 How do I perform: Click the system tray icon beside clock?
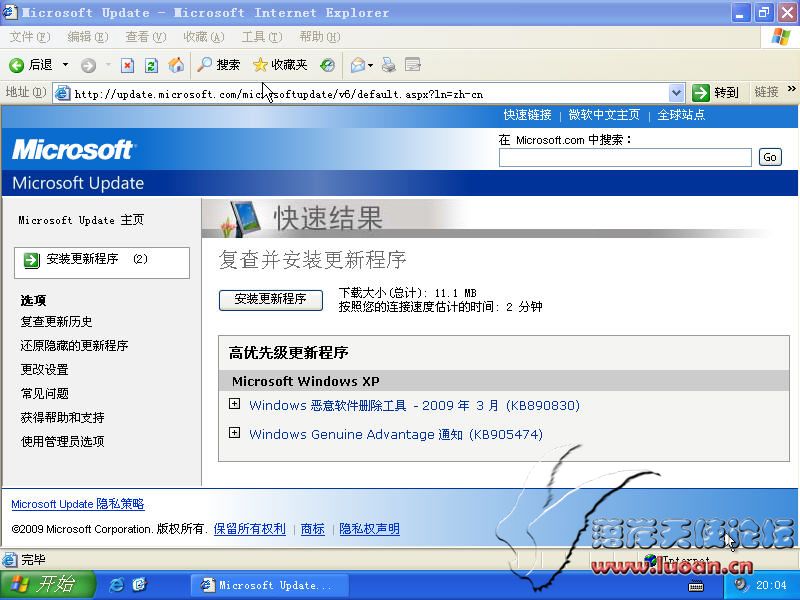pyautogui.click(x=741, y=585)
